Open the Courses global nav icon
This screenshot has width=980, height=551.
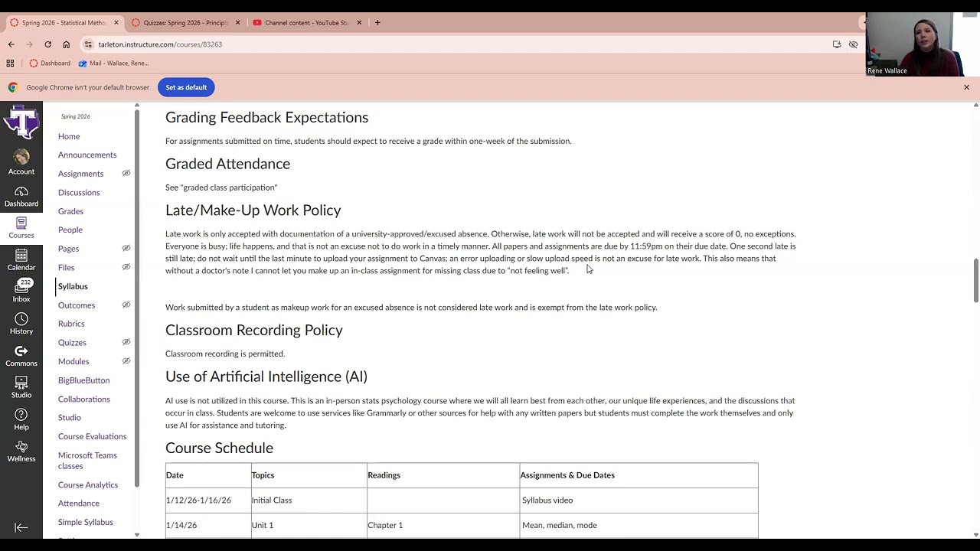[21, 227]
